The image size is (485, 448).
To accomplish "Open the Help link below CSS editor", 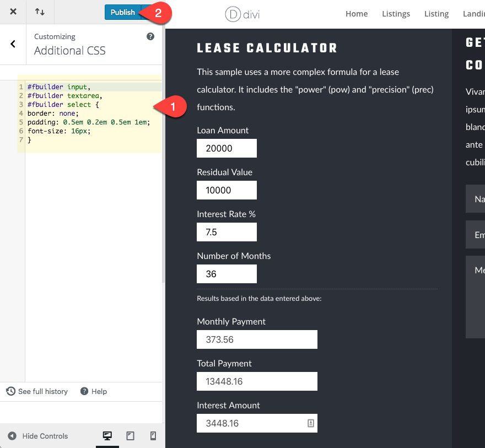I will 94,391.
